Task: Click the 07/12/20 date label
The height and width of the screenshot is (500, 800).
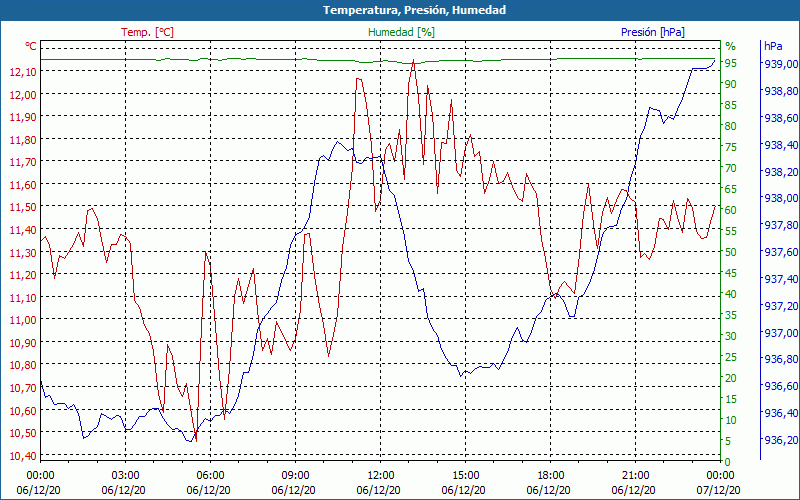Action: (x=718, y=491)
